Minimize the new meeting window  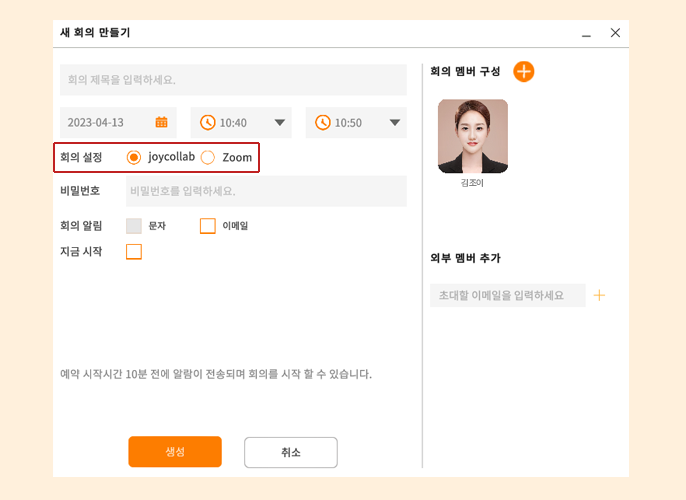tap(586, 35)
